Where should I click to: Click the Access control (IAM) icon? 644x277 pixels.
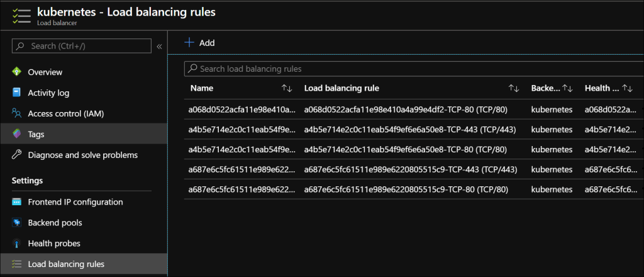17,114
